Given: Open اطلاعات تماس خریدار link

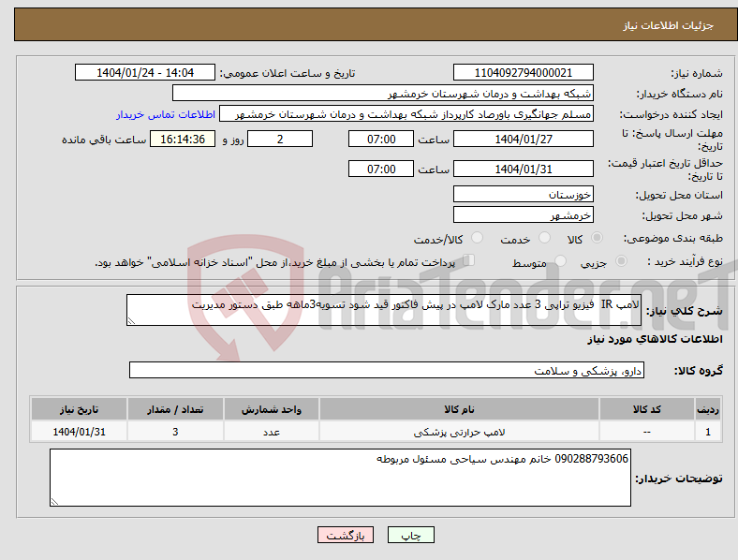Looking at the screenshot, I should click(166, 114).
